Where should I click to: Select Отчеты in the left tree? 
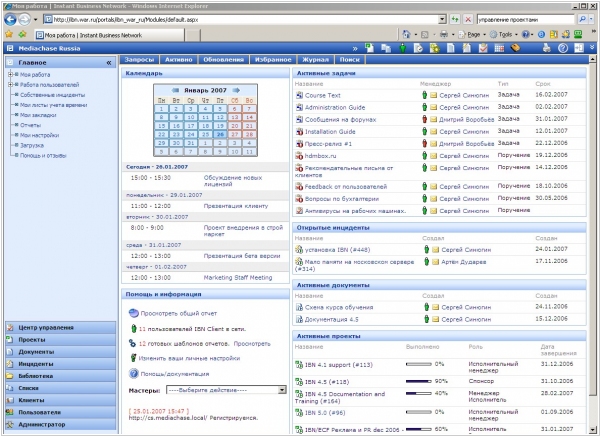(30, 125)
